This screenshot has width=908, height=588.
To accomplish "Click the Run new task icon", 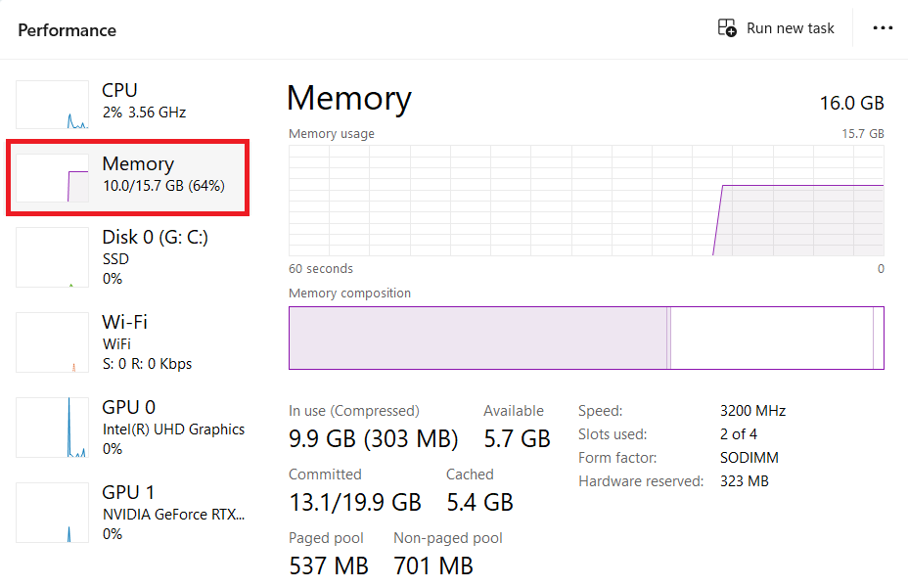I will pos(727,28).
